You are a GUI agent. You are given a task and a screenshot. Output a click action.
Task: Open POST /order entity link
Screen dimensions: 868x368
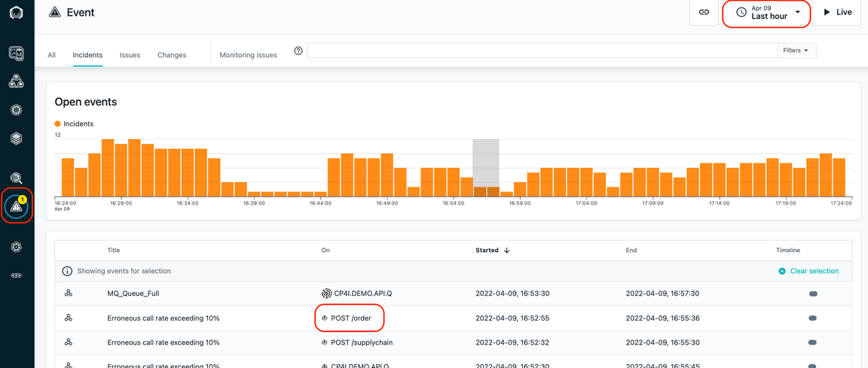coord(351,318)
